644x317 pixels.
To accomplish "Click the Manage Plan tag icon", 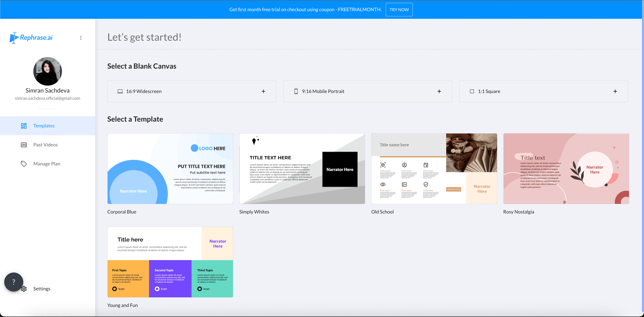I will [24, 164].
